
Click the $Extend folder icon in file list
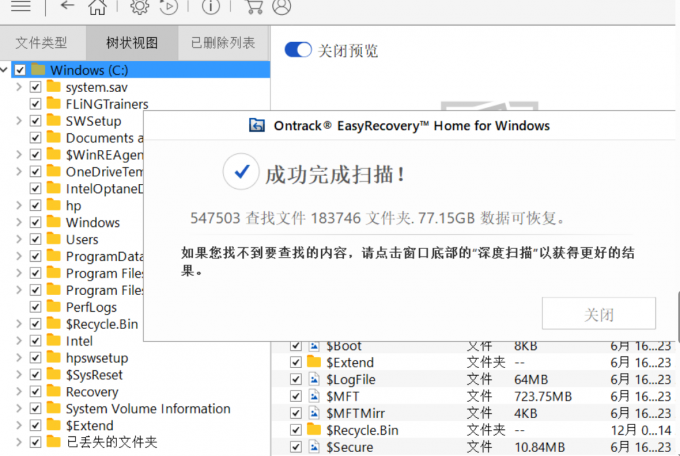(x=314, y=362)
